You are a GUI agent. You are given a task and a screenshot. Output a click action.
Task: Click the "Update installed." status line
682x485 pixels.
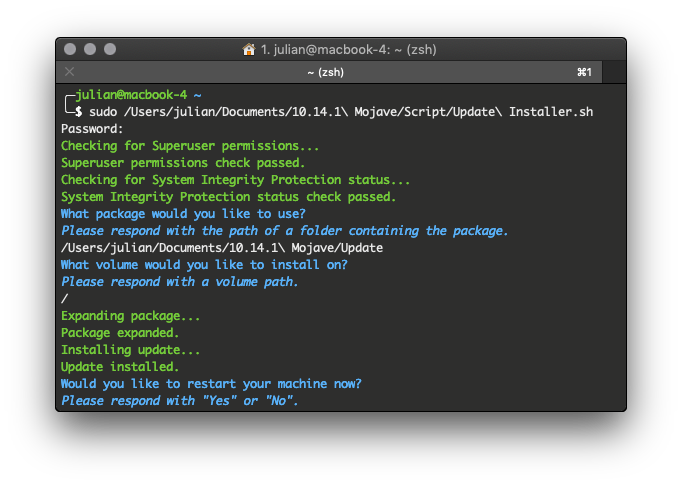[x=120, y=367]
